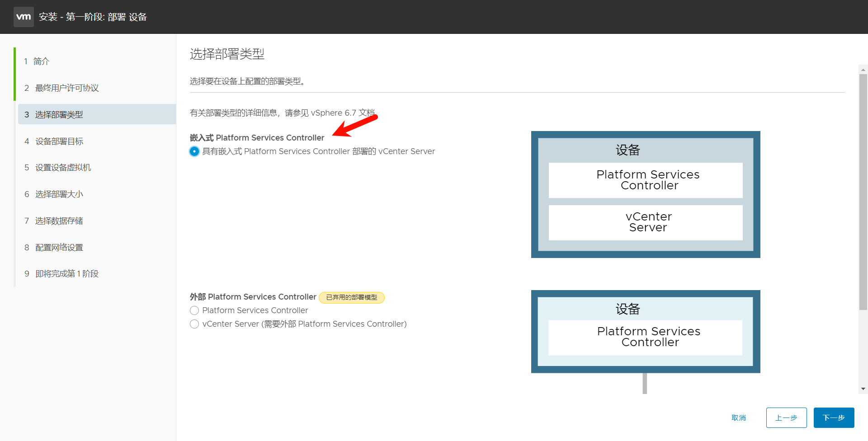Click the 下一步 next button

[834, 418]
